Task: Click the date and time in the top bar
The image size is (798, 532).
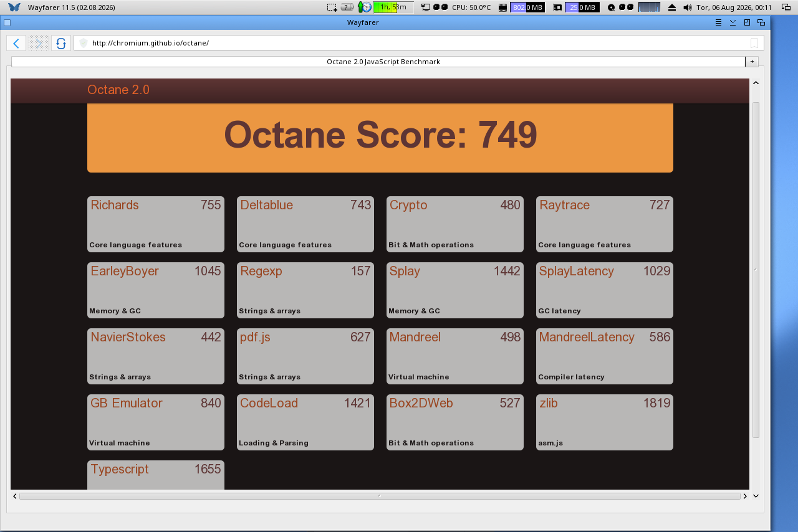Action: [734, 7]
